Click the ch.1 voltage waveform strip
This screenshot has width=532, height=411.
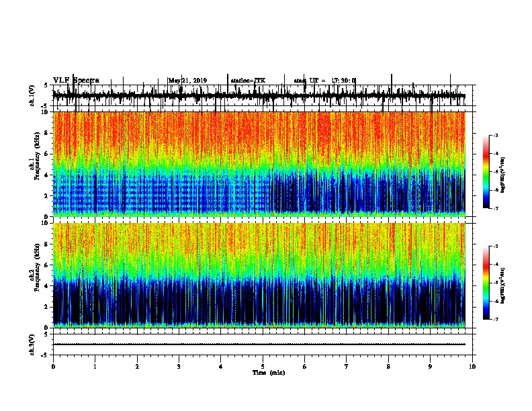[259, 95]
